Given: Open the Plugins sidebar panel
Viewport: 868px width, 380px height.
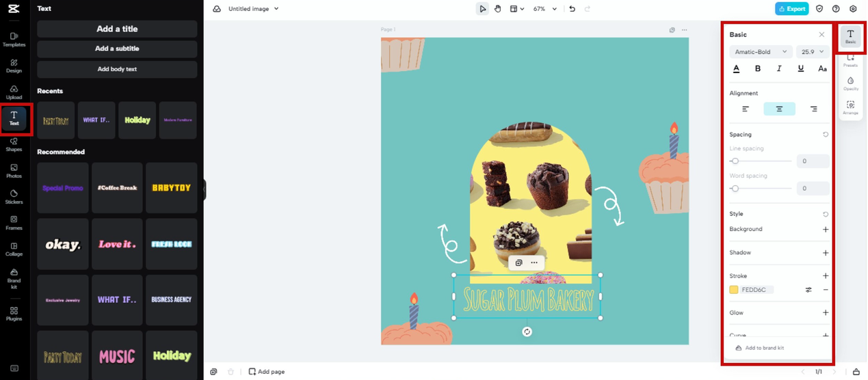Looking at the screenshot, I should 14,314.
